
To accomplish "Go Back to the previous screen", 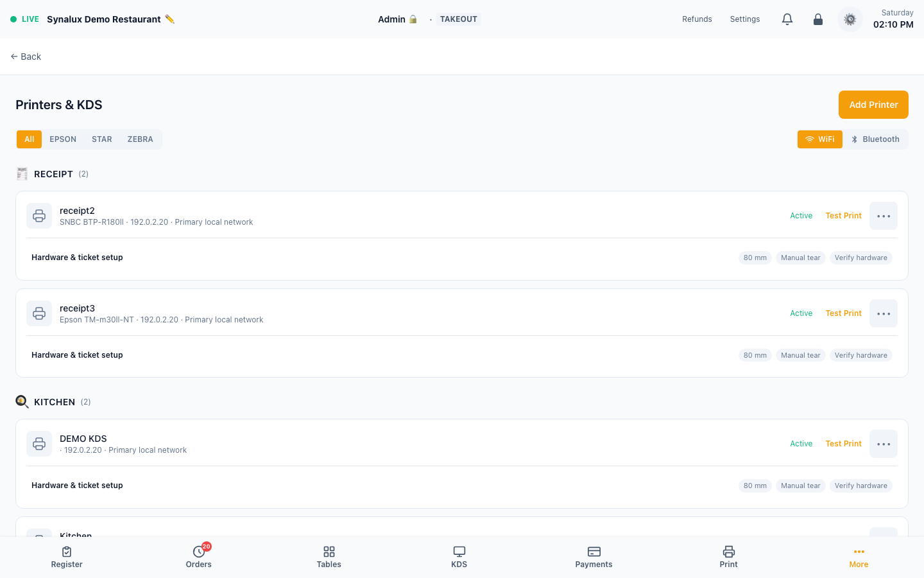I will point(26,57).
